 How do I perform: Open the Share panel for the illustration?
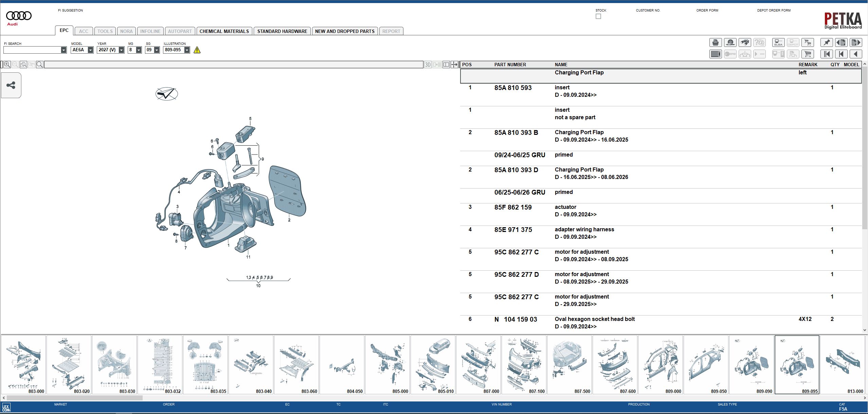tap(11, 85)
